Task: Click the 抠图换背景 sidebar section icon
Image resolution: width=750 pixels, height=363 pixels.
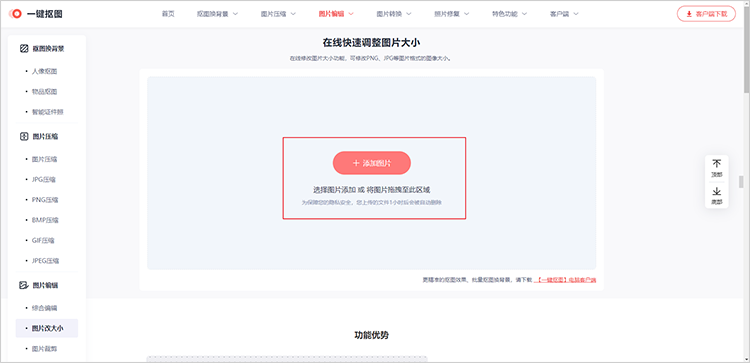Action: (x=24, y=48)
